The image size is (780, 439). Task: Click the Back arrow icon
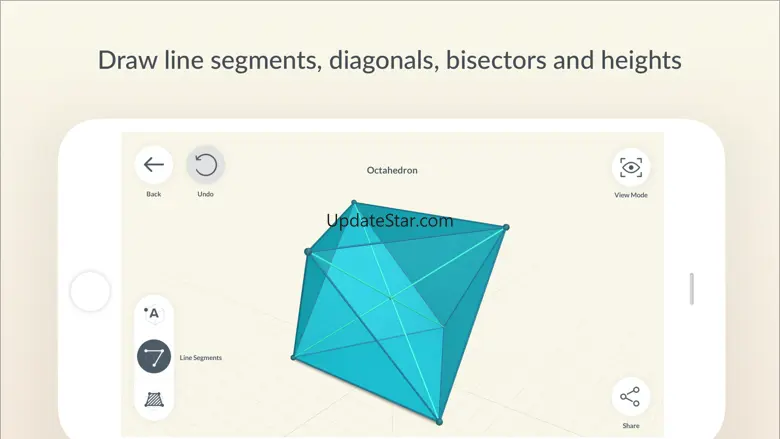click(153, 165)
